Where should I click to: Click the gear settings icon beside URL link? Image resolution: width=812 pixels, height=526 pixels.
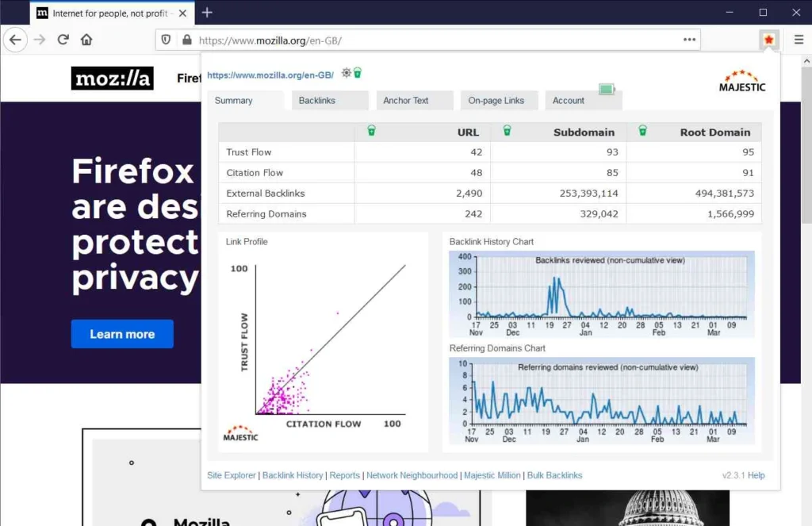click(346, 73)
